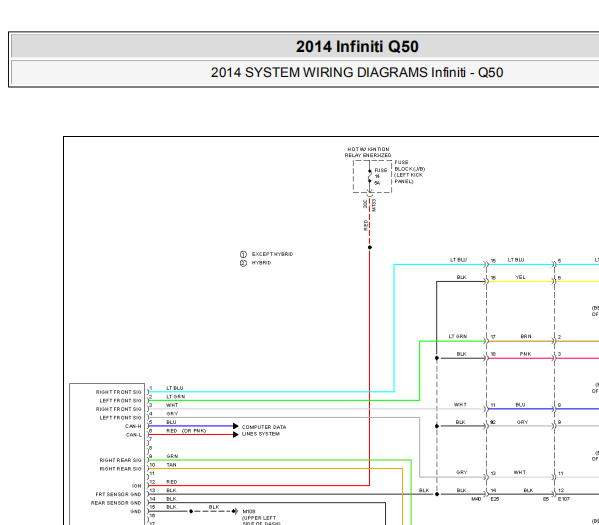This screenshot has height=525, width=599.
Task: Click the 'COMPUTER DATA LINES SYSTEM' label
Action: (x=264, y=430)
